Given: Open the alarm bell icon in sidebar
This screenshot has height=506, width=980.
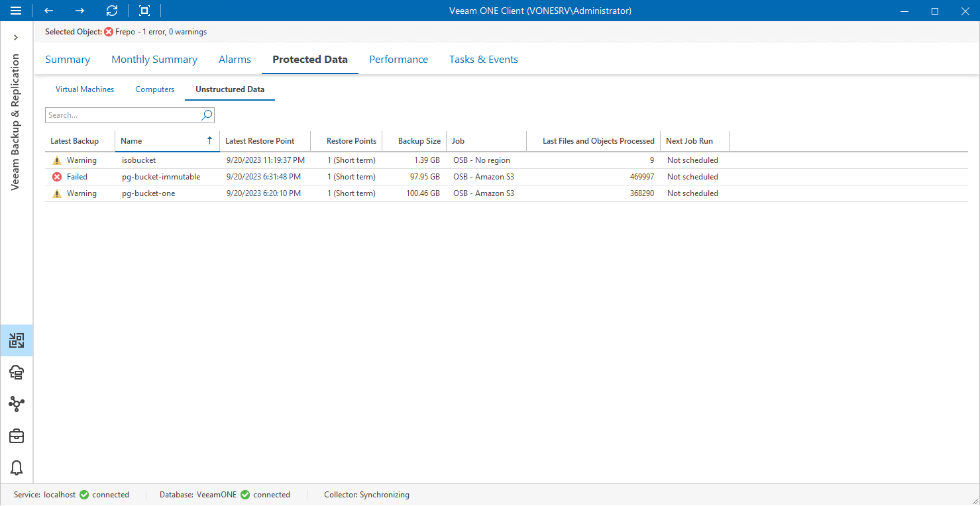Looking at the screenshot, I should click(x=17, y=468).
